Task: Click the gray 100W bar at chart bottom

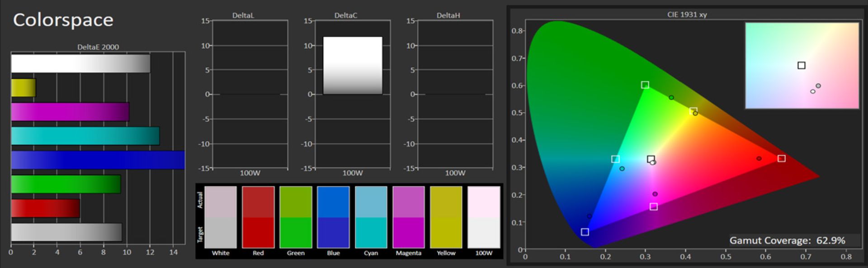Action: click(x=66, y=232)
